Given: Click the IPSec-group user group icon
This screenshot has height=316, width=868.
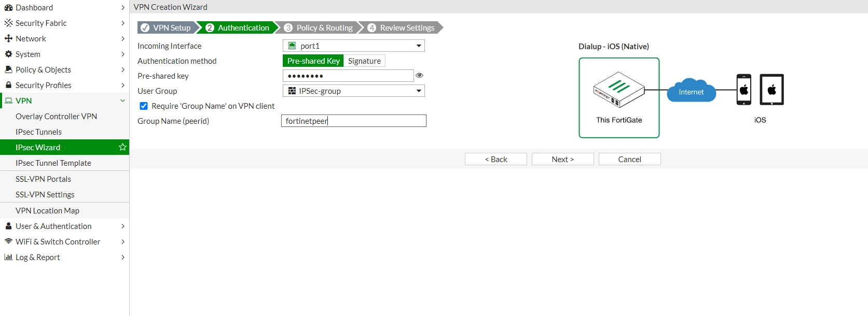Looking at the screenshot, I should coord(292,91).
